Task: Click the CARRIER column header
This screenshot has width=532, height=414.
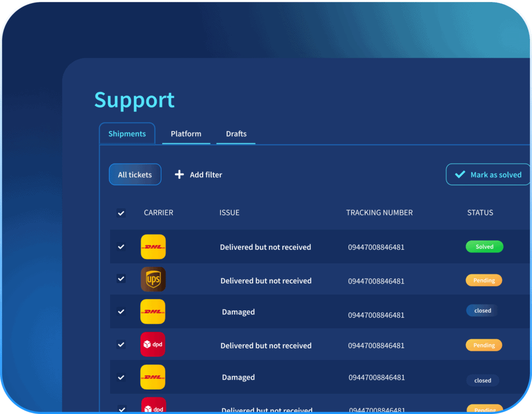Action: (158, 212)
